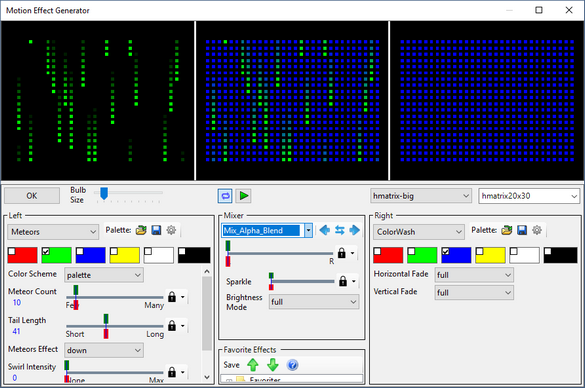
Task: Click the Right black color swatch
Action: 560,255
